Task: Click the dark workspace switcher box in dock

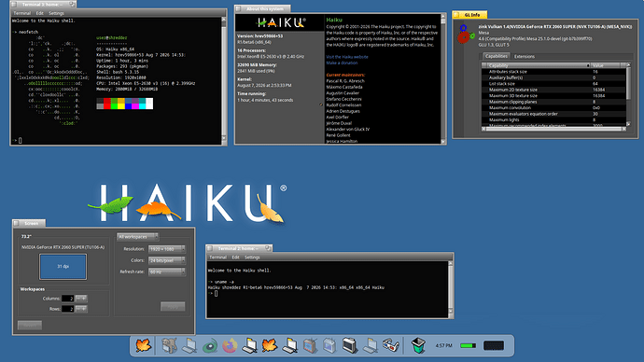Action: point(494,345)
